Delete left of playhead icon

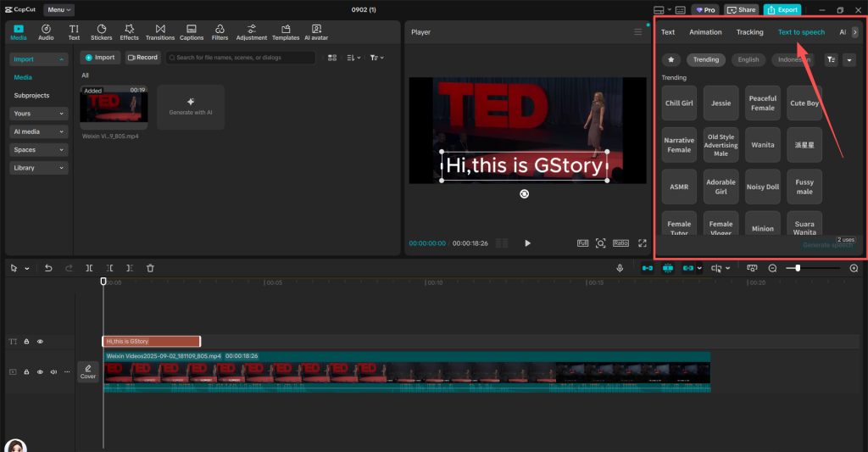(x=109, y=268)
